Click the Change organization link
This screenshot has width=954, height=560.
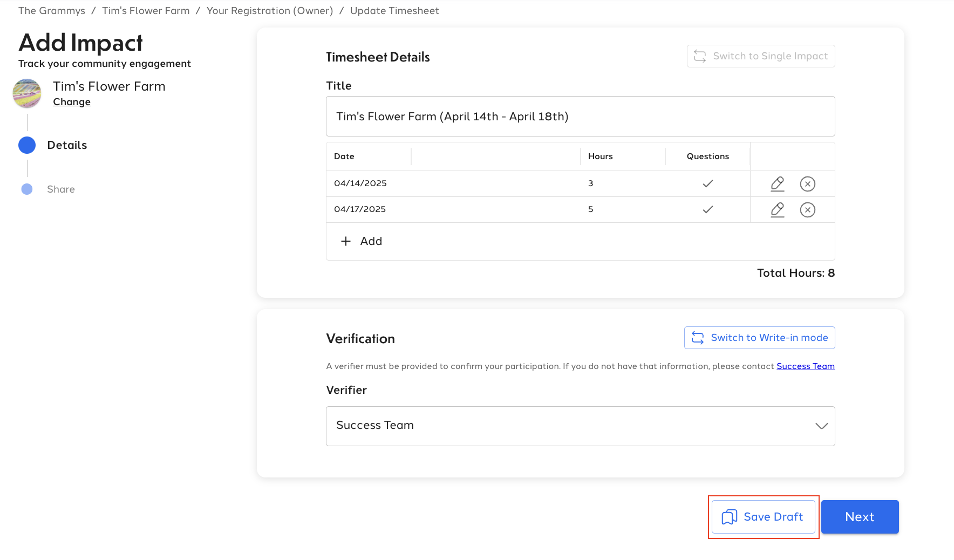(x=72, y=102)
